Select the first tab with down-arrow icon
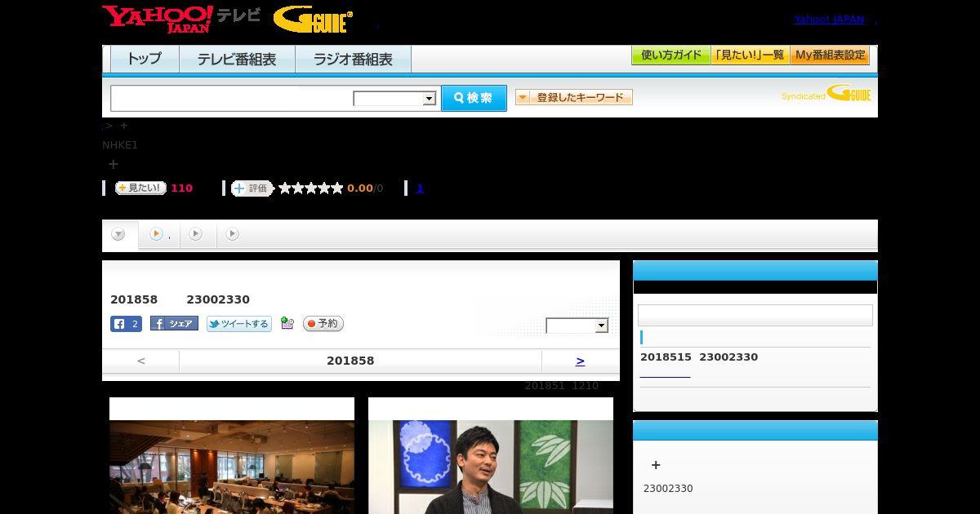The width and height of the screenshot is (980, 514). point(118,235)
